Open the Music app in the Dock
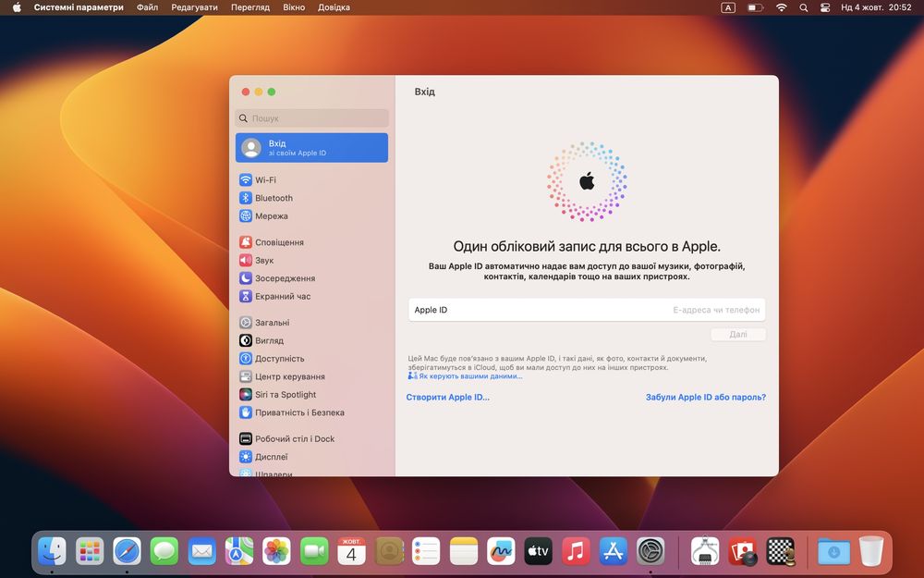The width and height of the screenshot is (924, 578). pos(576,551)
